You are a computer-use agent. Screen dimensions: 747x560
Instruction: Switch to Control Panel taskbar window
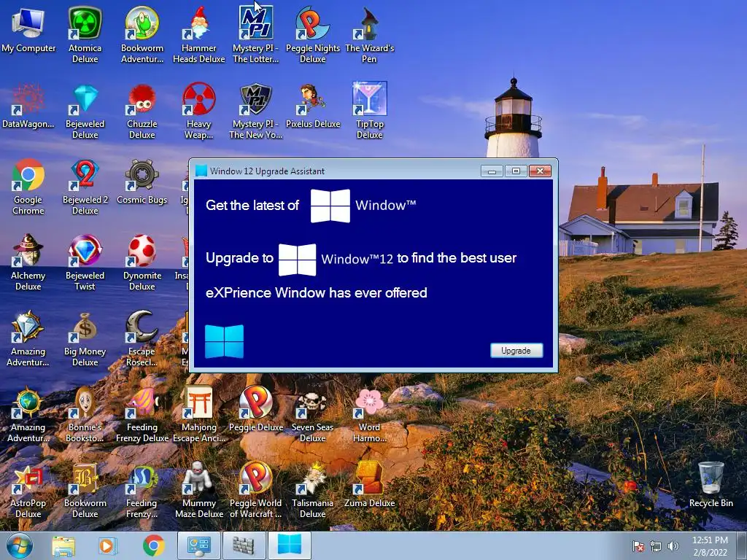(198, 545)
